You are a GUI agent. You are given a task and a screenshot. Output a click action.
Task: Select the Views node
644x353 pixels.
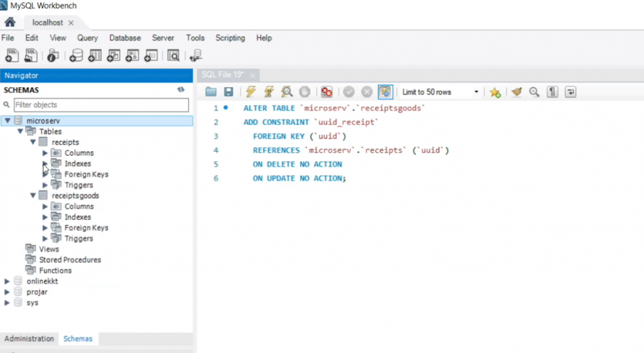[x=49, y=249]
